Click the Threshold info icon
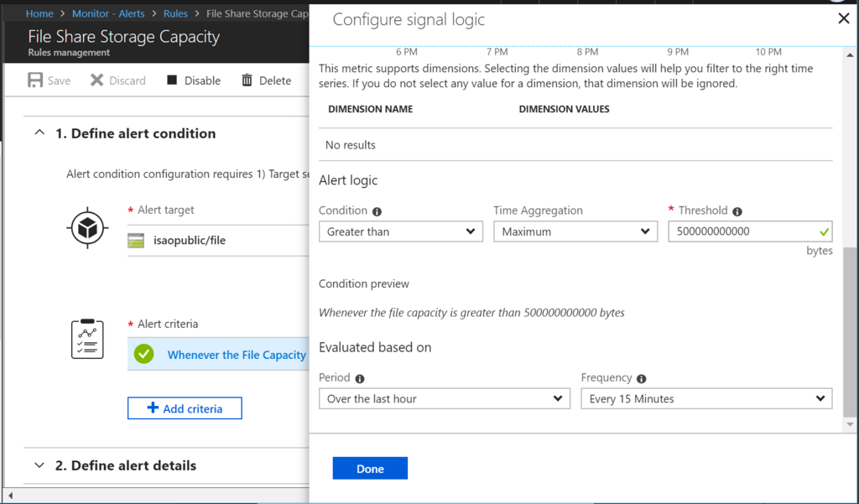Viewport: 859px width, 504px height. 737,211
